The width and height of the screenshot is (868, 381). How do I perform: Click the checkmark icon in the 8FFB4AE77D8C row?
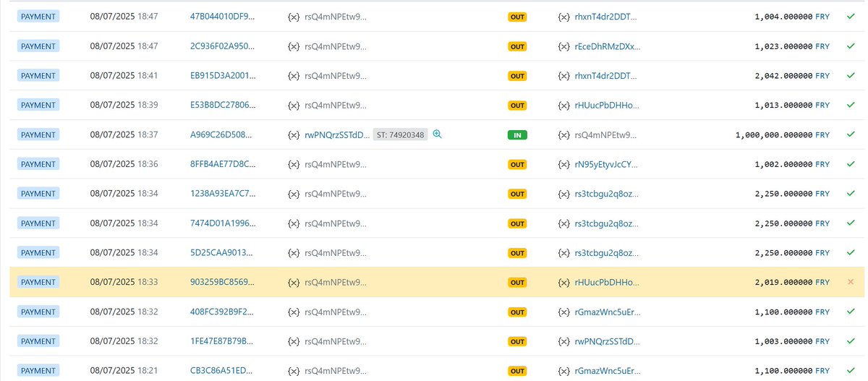[851, 164]
